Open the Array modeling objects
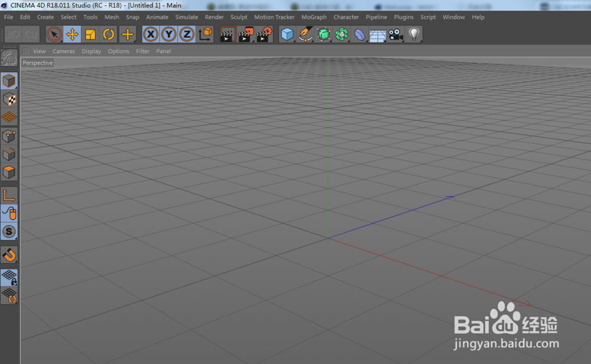This screenshot has width=591, height=364. (x=342, y=35)
